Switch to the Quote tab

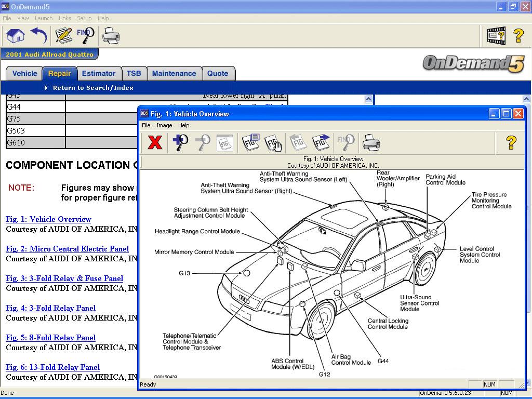[x=218, y=74]
